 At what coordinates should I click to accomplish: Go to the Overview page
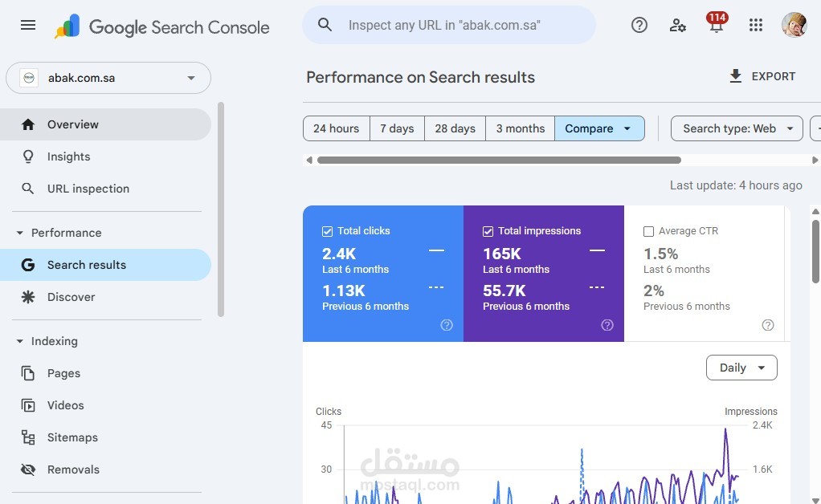coord(73,124)
